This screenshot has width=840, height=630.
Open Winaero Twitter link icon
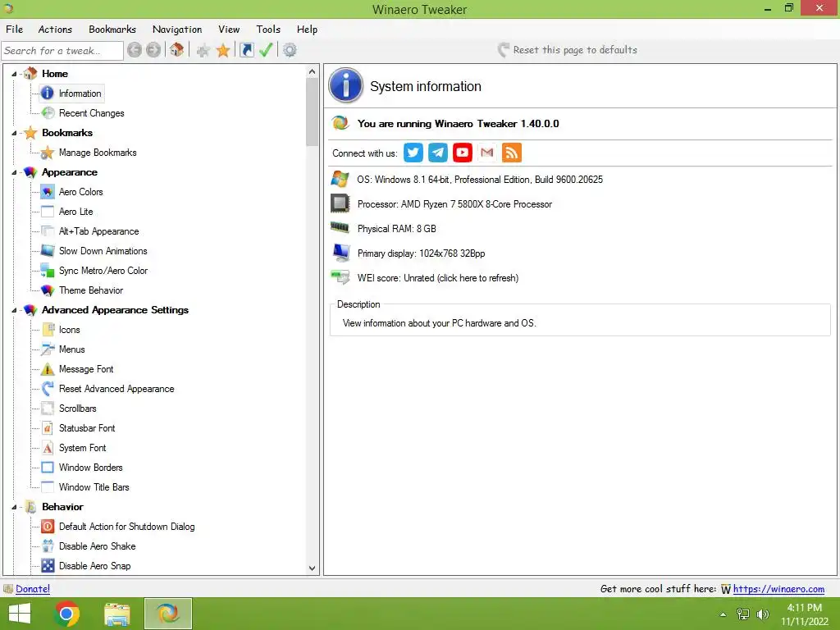[413, 153]
